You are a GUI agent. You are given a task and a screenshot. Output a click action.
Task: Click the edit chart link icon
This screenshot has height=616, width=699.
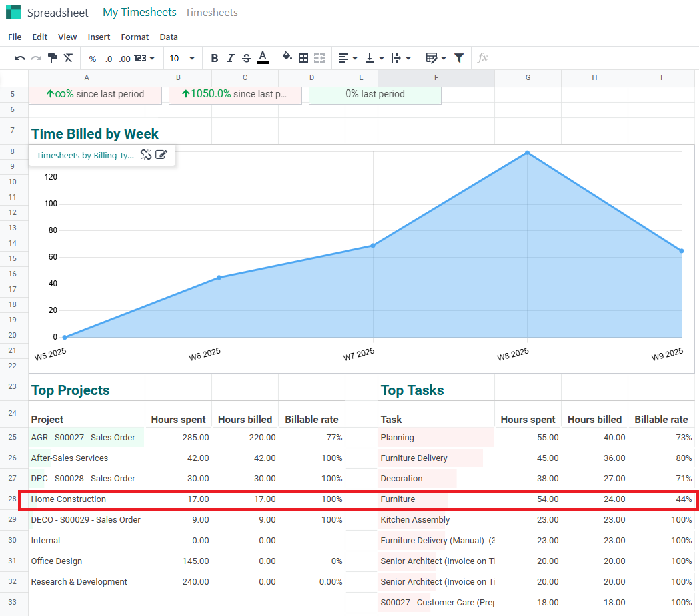point(161,154)
